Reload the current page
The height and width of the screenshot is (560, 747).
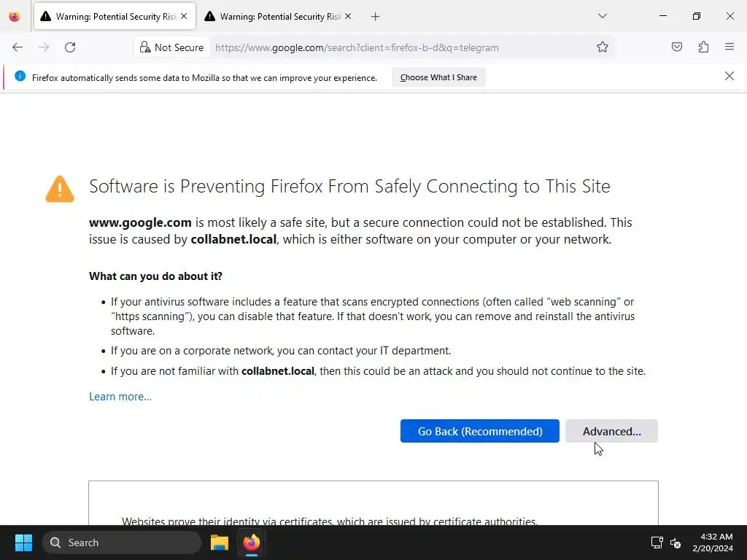pos(70,47)
